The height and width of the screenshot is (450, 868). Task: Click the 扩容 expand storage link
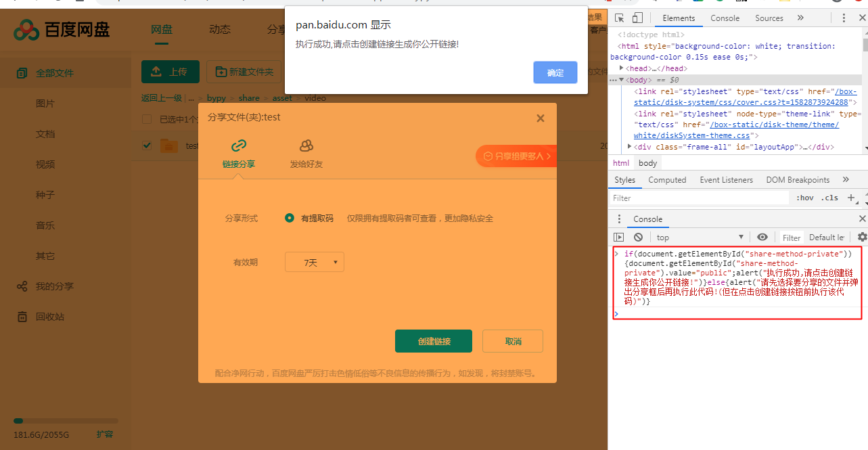[105, 434]
